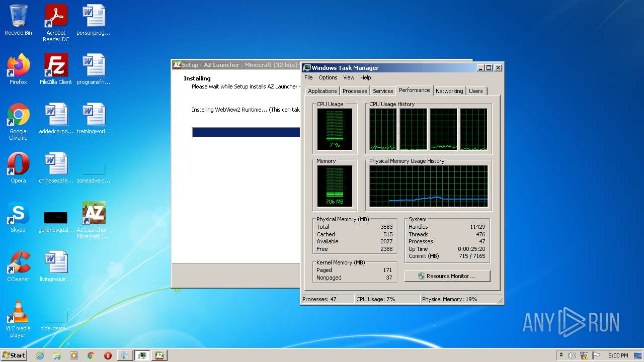Click the status bar Processes: 47 text
Viewport: 644px width, 362px height.
319,299
